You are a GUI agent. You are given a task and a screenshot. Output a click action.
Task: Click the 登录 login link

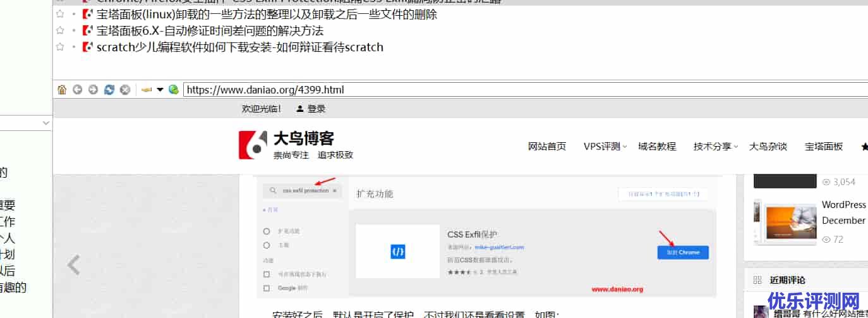click(316, 109)
